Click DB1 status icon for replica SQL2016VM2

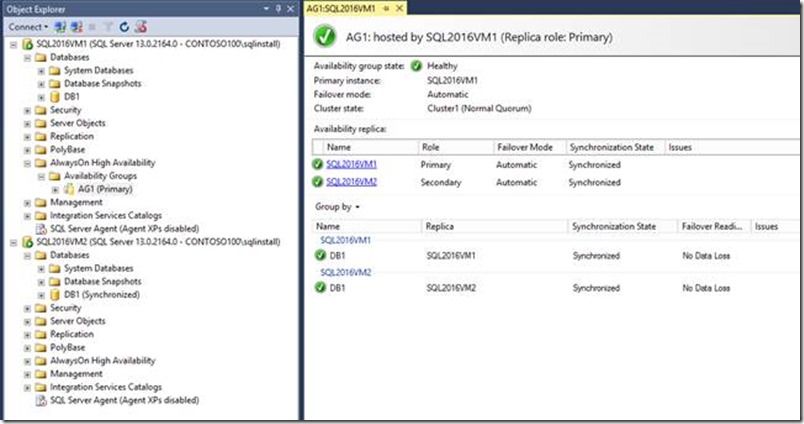320,288
